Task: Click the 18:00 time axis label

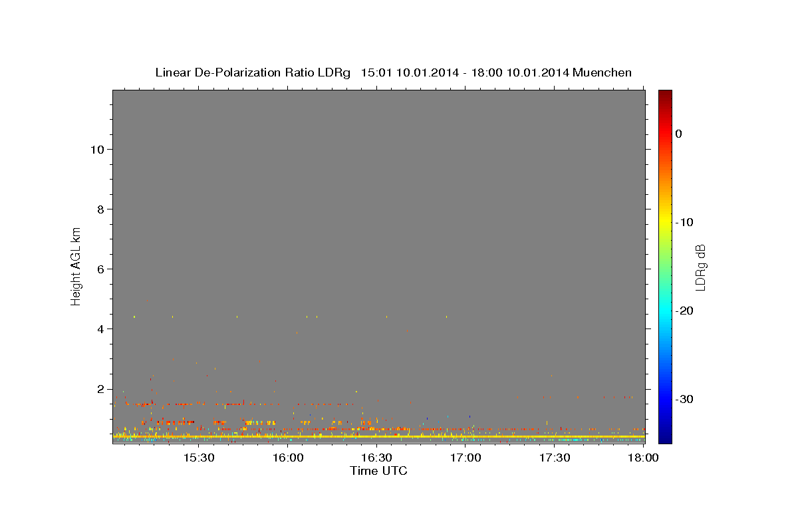Action: click(x=644, y=458)
